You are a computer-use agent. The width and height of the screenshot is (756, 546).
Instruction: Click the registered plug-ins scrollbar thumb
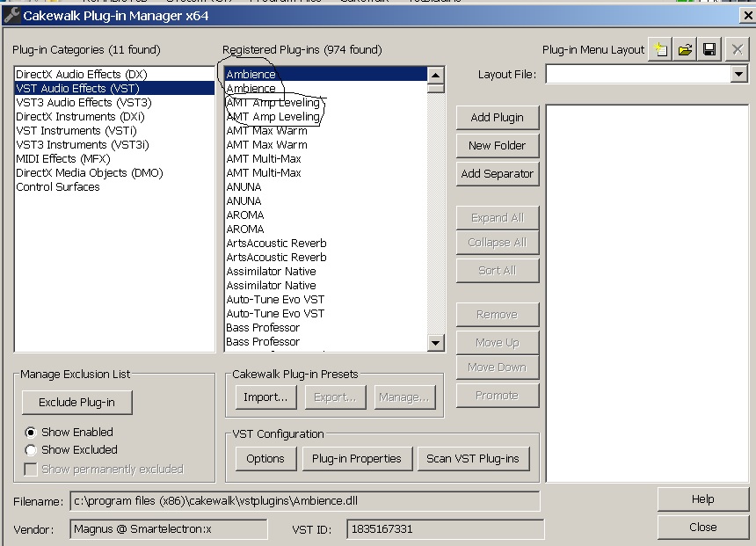point(435,88)
